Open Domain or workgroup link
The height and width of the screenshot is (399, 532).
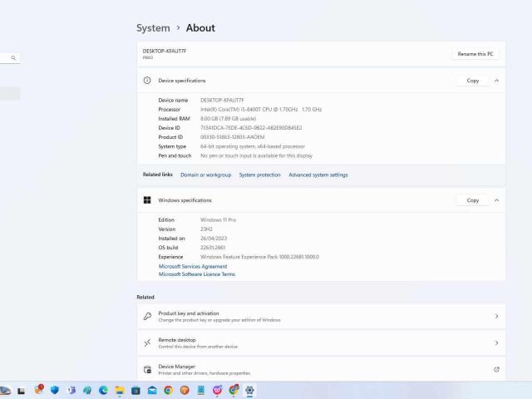click(x=205, y=175)
